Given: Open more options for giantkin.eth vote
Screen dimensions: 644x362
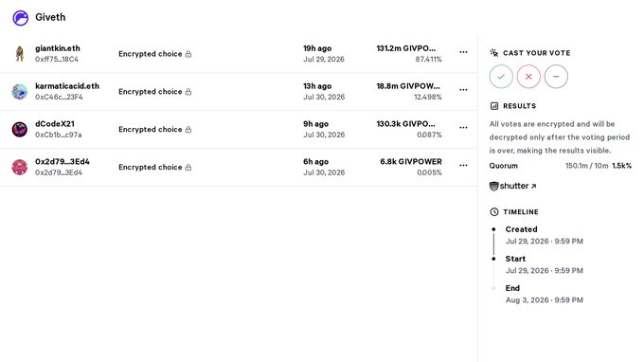Looking at the screenshot, I should pyautogui.click(x=463, y=52).
